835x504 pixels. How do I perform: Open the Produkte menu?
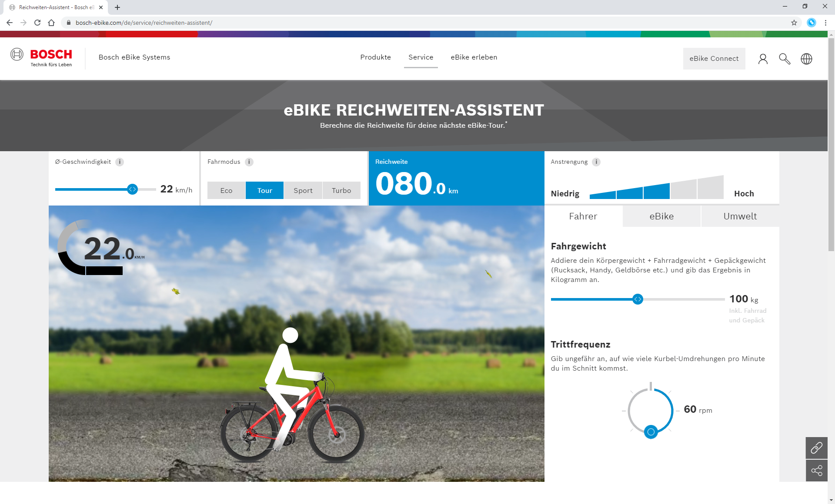pos(375,57)
